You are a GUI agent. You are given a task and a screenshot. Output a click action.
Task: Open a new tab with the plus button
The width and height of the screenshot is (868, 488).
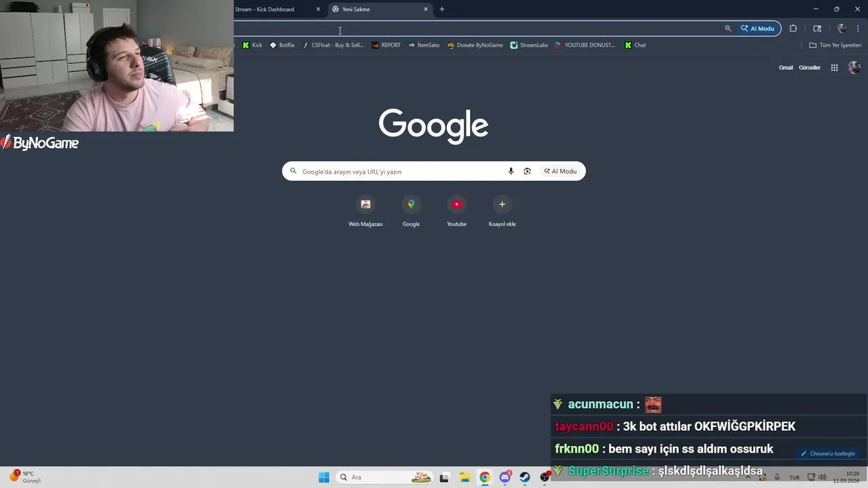(x=442, y=9)
